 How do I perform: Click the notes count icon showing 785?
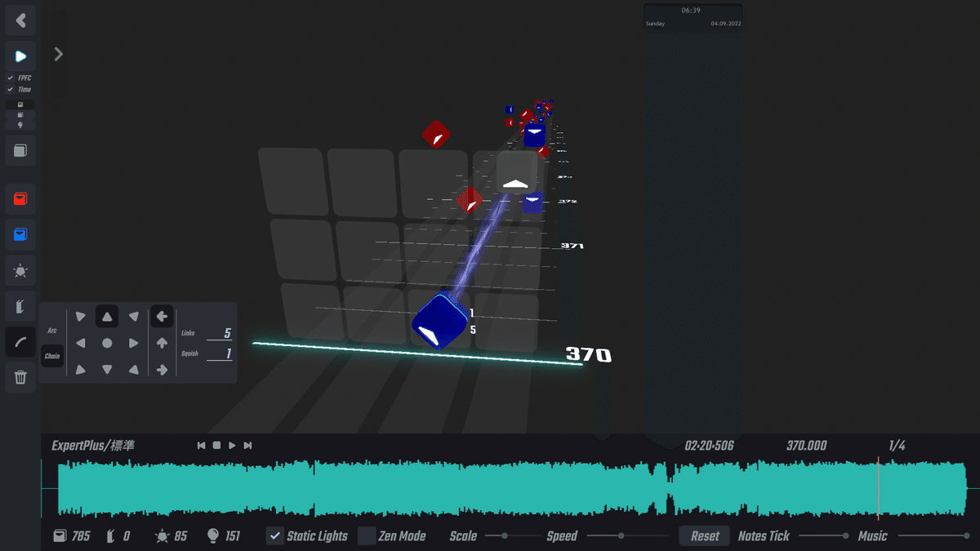[59, 536]
